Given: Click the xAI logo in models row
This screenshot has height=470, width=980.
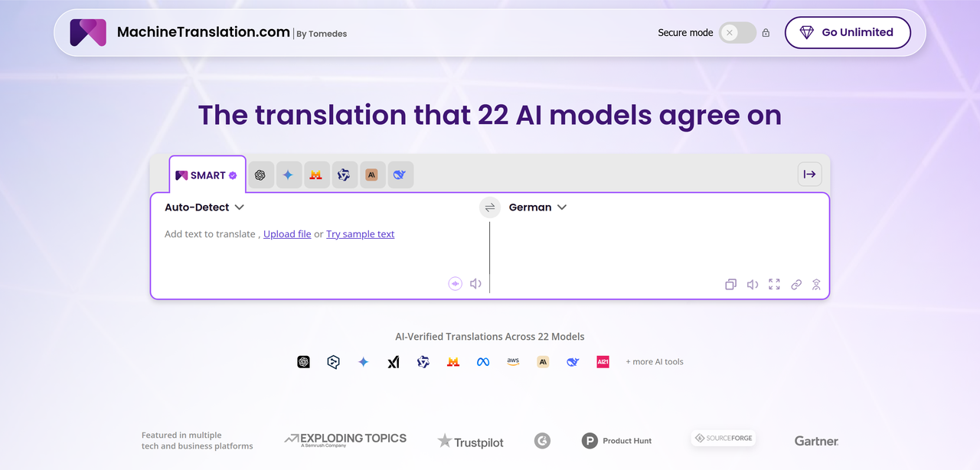Looking at the screenshot, I should click(393, 362).
